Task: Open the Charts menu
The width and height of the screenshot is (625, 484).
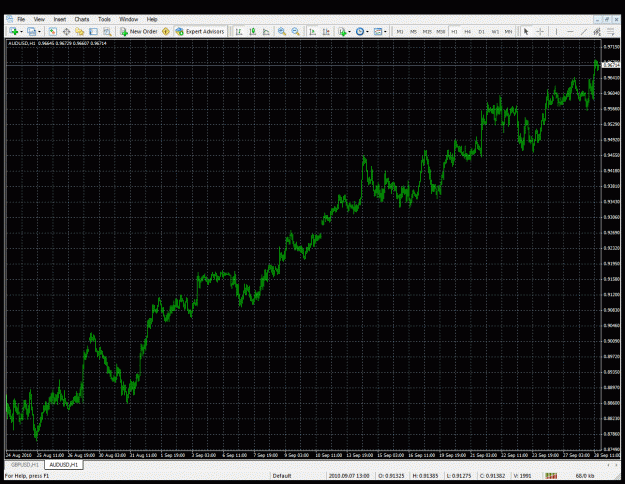Action: tap(82, 19)
